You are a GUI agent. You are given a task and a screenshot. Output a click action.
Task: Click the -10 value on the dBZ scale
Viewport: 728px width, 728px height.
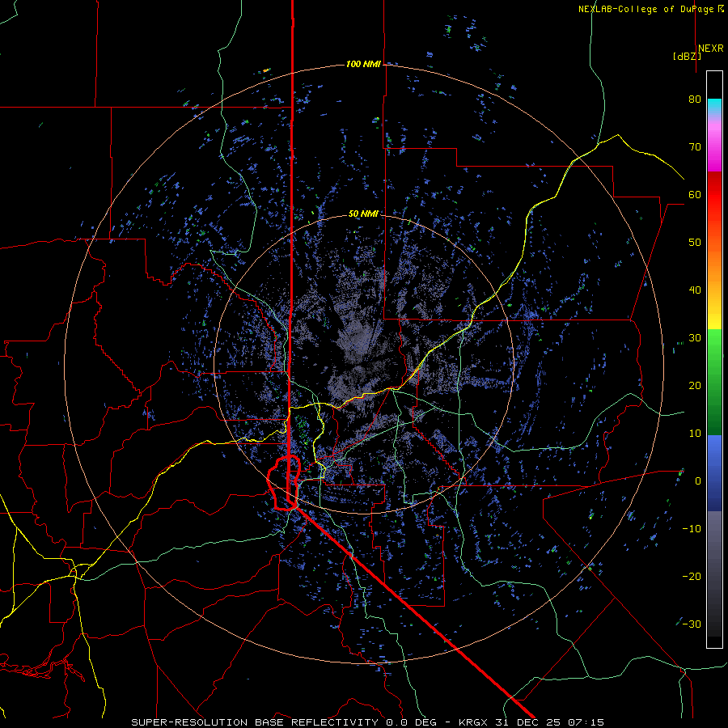[x=692, y=529]
